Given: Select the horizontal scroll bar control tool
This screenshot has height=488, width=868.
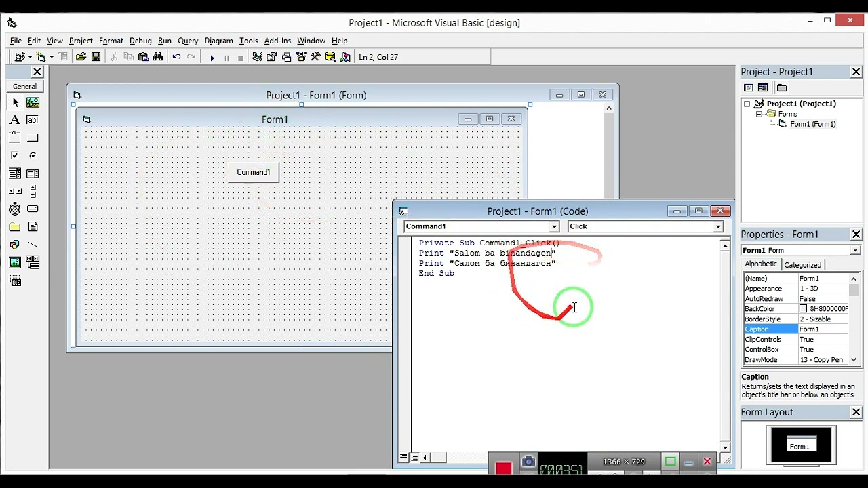Looking at the screenshot, I should [15, 191].
